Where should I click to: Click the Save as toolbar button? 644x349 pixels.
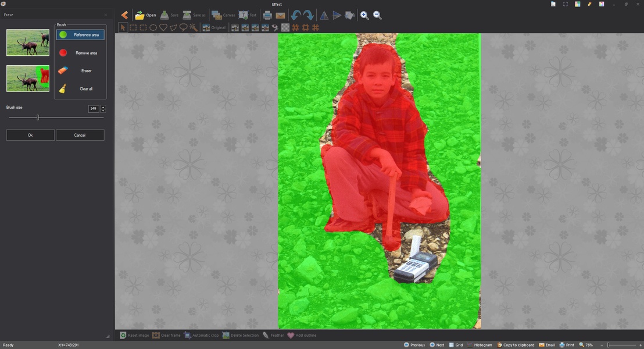point(194,15)
